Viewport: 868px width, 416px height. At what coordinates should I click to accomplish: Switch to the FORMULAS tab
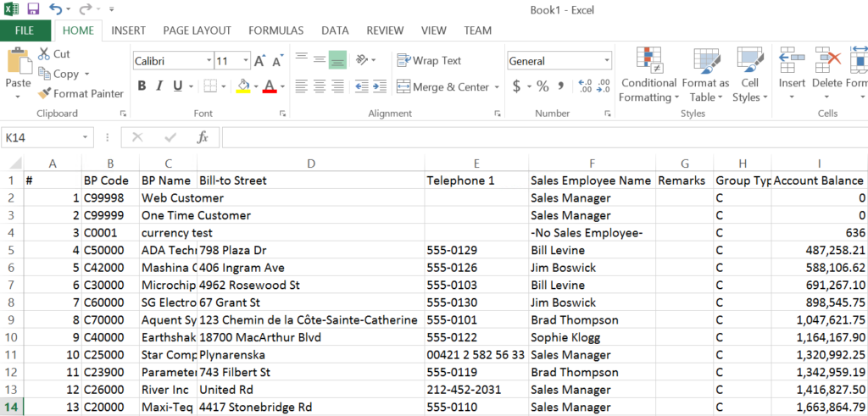[275, 31]
